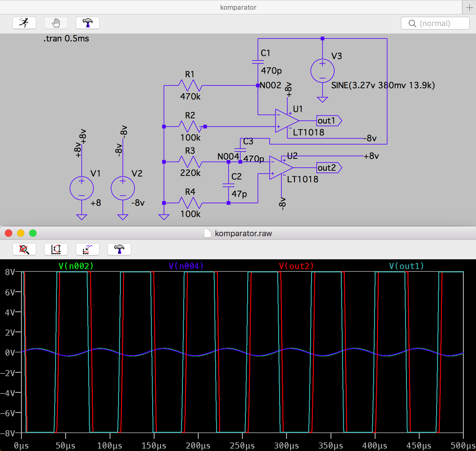Select the V(n004) trace label

tap(186, 266)
